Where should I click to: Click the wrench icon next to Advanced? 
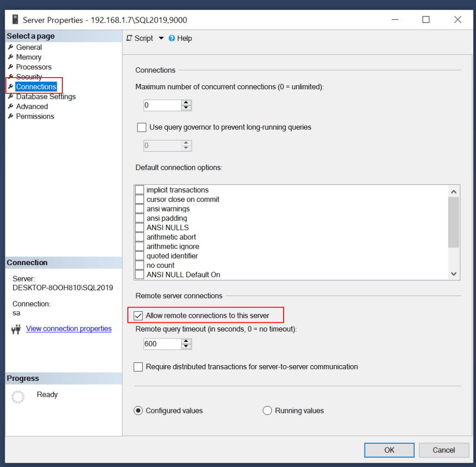click(x=10, y=107)
